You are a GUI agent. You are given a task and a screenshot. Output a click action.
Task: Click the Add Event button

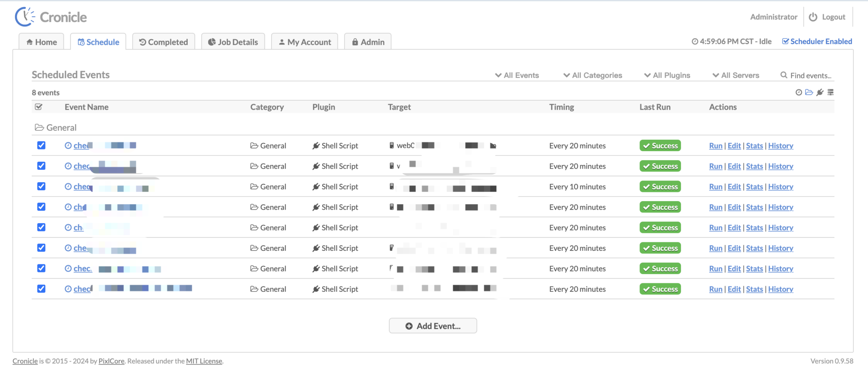(433, 326)
